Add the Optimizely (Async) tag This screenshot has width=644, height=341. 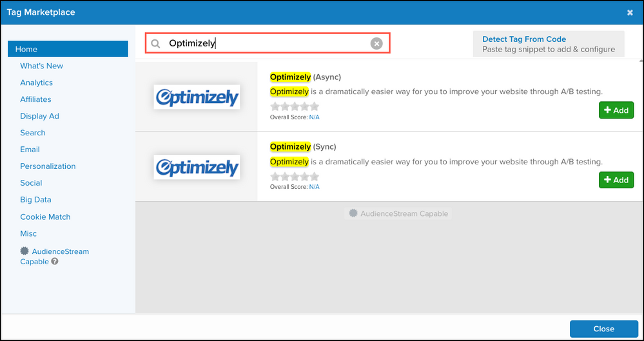[616, 110]
